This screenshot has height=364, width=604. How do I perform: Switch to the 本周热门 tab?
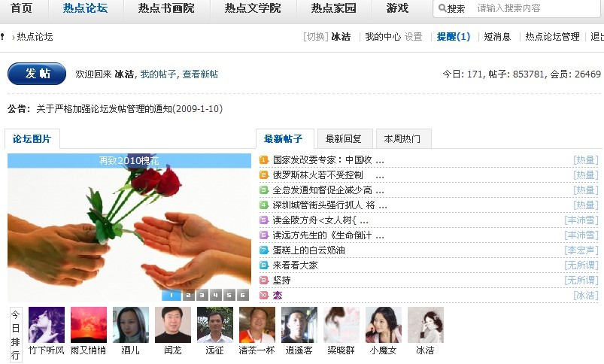[x=402, y=138]
